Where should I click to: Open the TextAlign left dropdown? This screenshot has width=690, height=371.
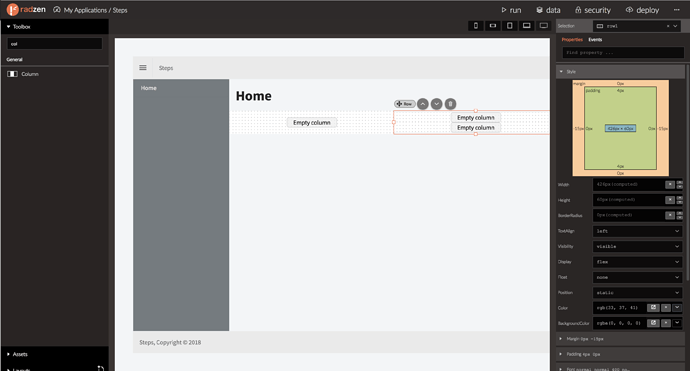click(x=637, y=231)
